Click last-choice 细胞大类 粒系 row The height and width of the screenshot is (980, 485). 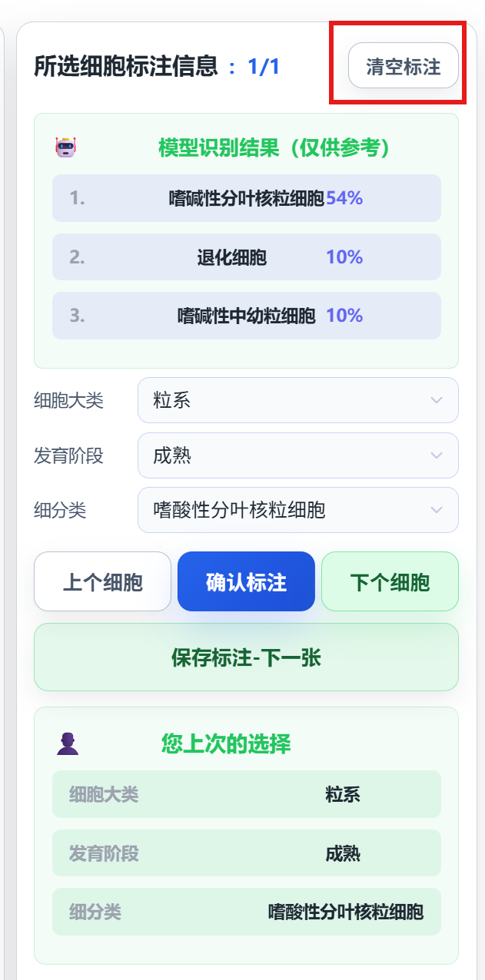pos(246,794)
